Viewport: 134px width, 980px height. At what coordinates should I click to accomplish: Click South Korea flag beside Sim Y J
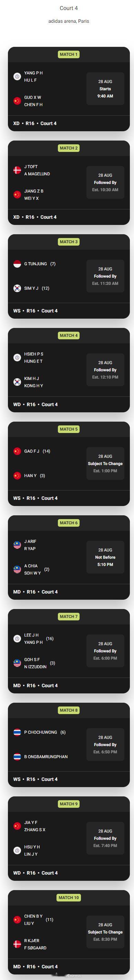[17, 288]
